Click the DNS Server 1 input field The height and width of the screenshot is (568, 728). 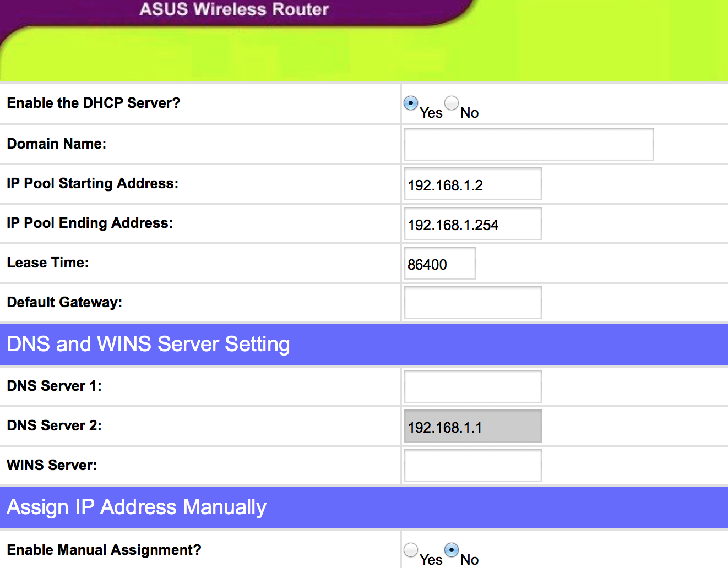tap(472, 386)
